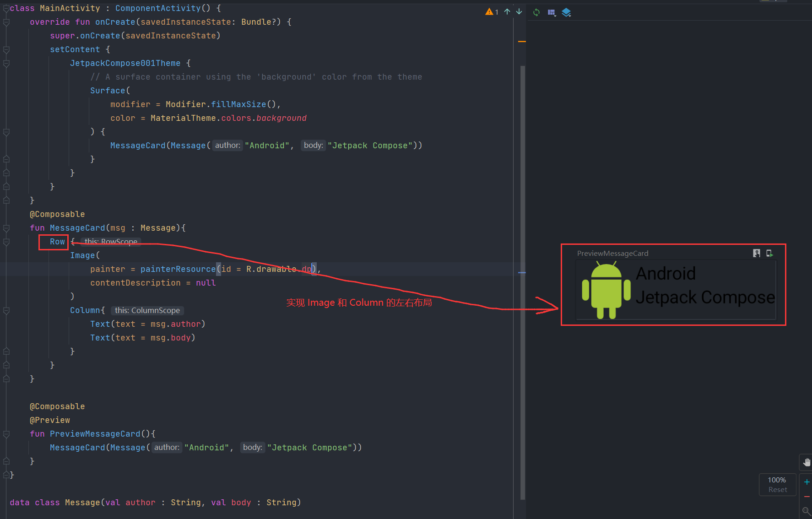The width and height of the screenshot is (812, 519).
Task: Jump to next highlighted error with down arrow
Action: (519, 12)
